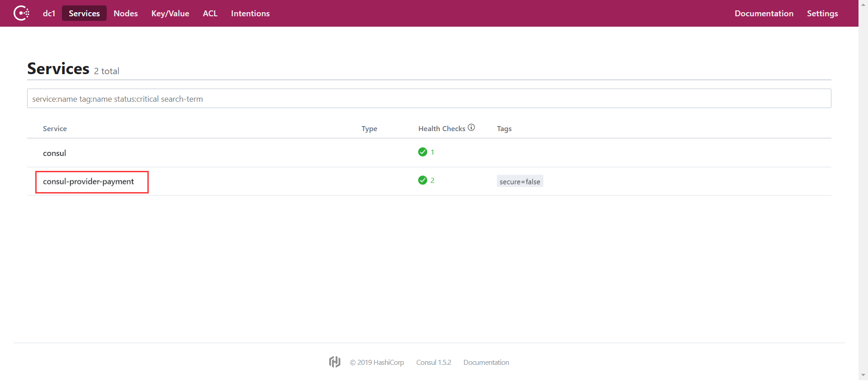The image size is (868, 382).
Task: Click the secure=false tag
Action: click(x=520, y=181)
